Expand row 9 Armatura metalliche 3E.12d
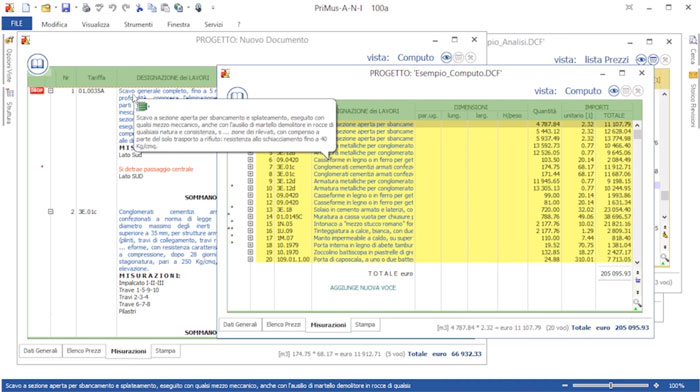The image size is (700, 392). click(x=250, y=181)
